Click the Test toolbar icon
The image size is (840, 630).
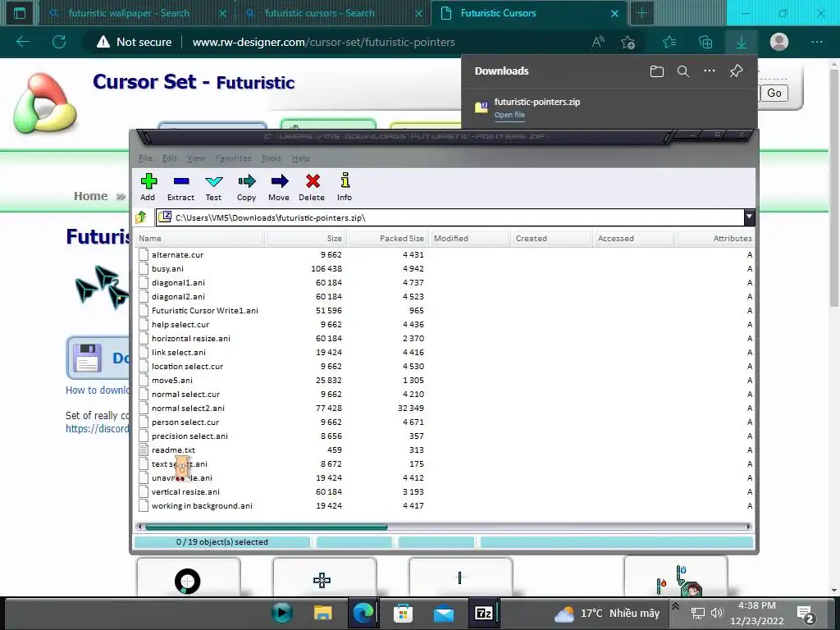coord(214,181)
